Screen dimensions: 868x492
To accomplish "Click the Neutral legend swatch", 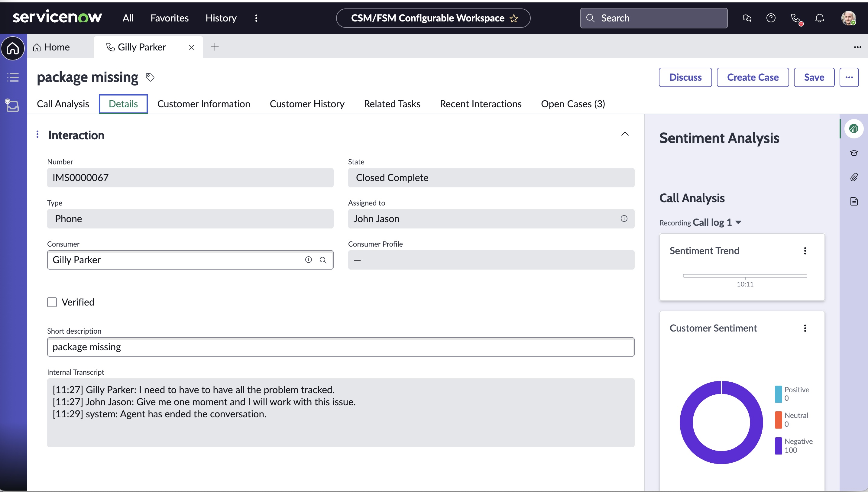I will [x=778, y=420].
